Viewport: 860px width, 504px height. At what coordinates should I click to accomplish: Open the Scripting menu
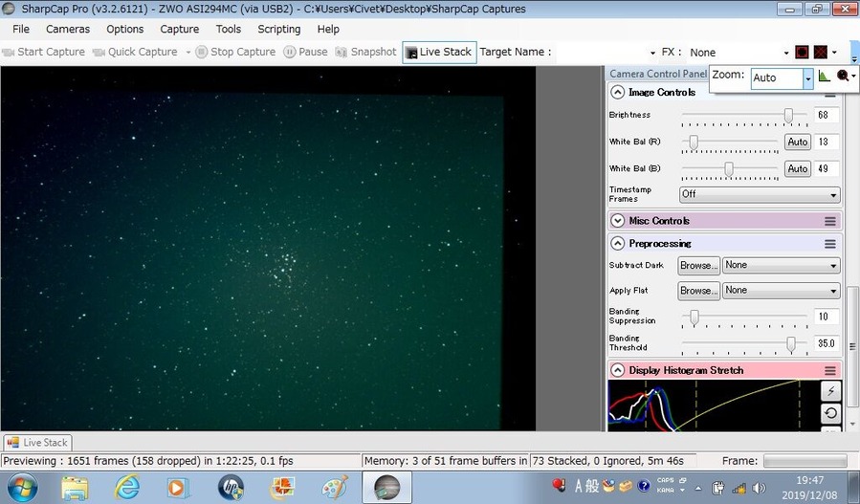click(278, 29)
